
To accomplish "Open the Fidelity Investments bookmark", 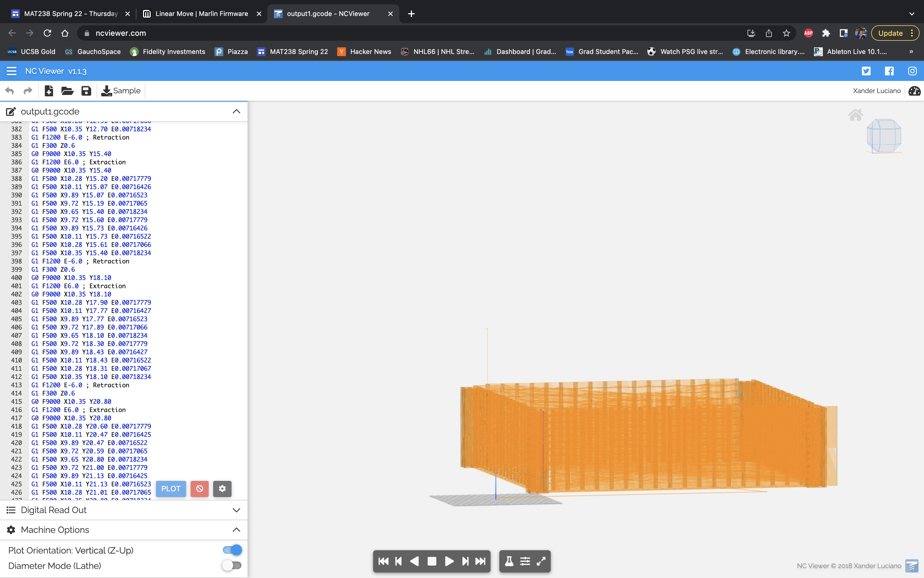I will (x=168, y=52).
